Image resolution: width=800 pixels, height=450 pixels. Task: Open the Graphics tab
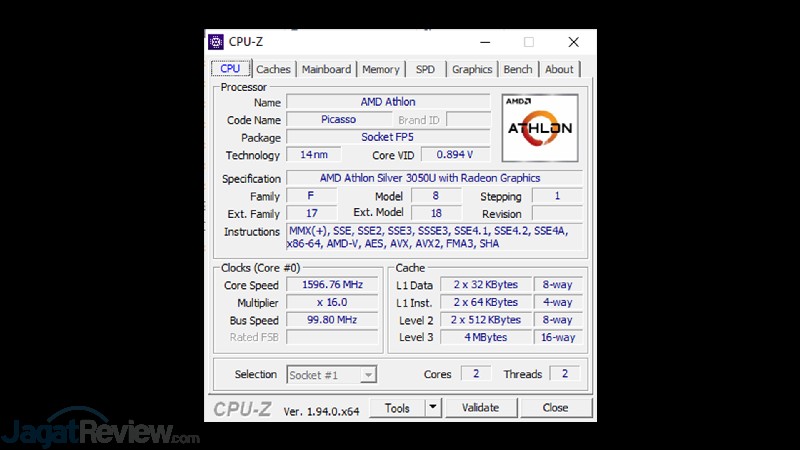471,69
